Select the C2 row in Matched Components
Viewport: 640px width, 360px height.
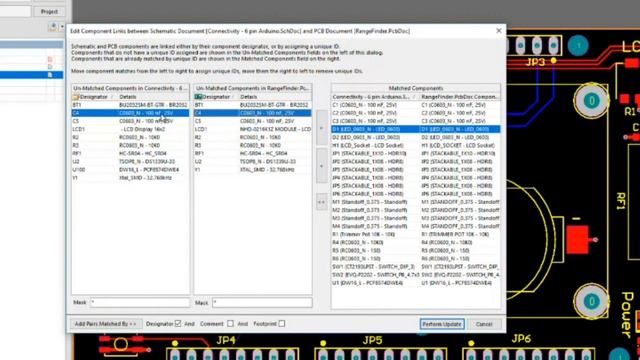point(416,113)
